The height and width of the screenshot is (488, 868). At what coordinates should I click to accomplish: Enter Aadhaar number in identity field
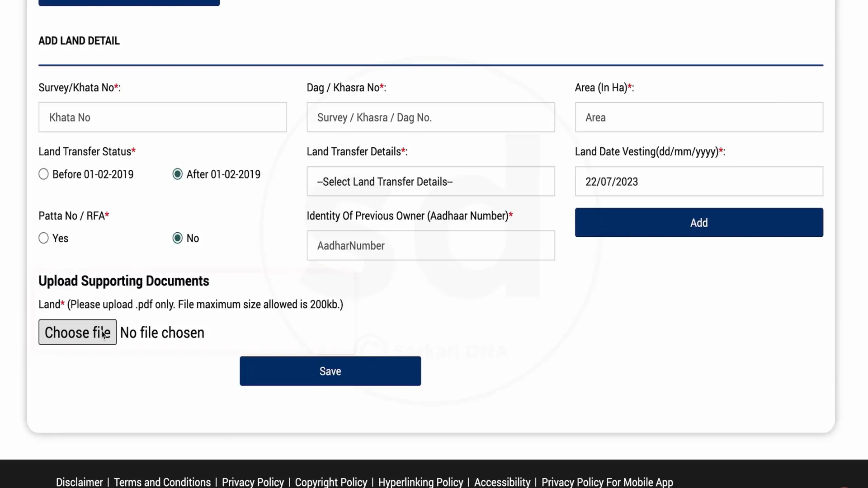430,245
